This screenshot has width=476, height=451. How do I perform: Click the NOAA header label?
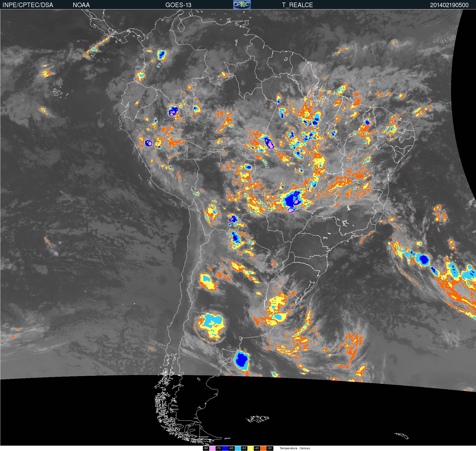coord(81,5)
